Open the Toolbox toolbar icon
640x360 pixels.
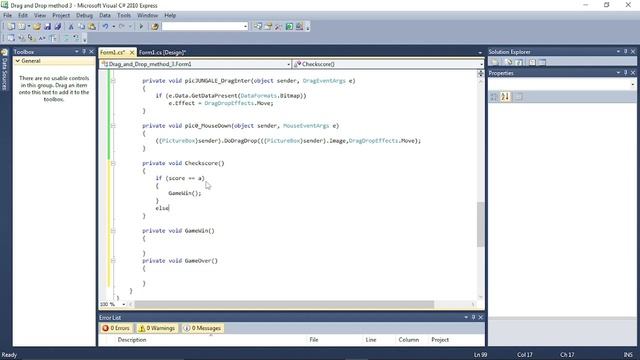point(278,27)
